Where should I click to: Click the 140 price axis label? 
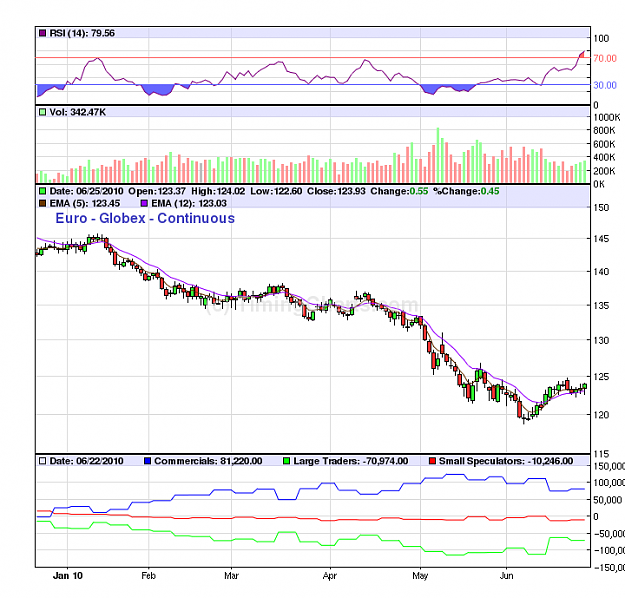click(x=601, y=272)
